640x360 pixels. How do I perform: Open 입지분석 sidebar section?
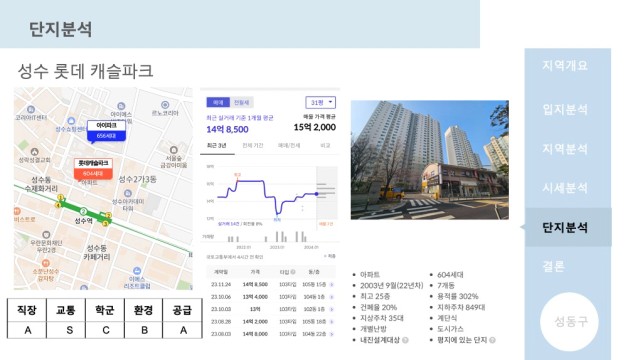[x=565, y=109]
